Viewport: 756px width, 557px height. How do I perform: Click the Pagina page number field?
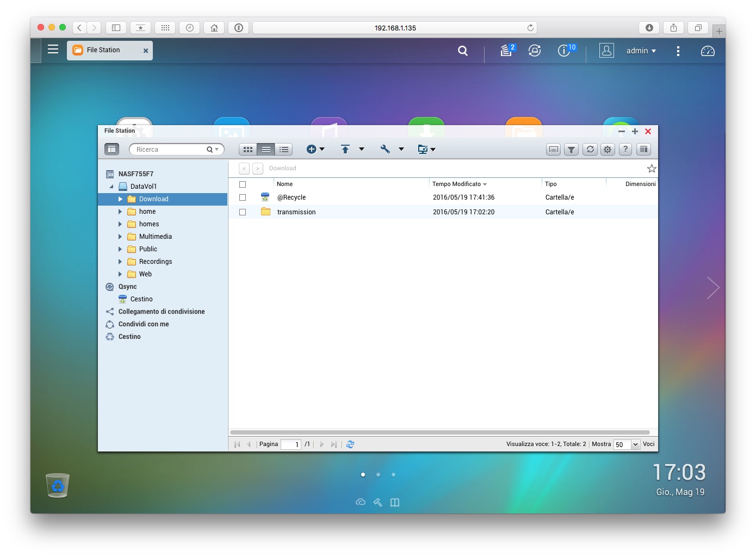click(291, 444)
